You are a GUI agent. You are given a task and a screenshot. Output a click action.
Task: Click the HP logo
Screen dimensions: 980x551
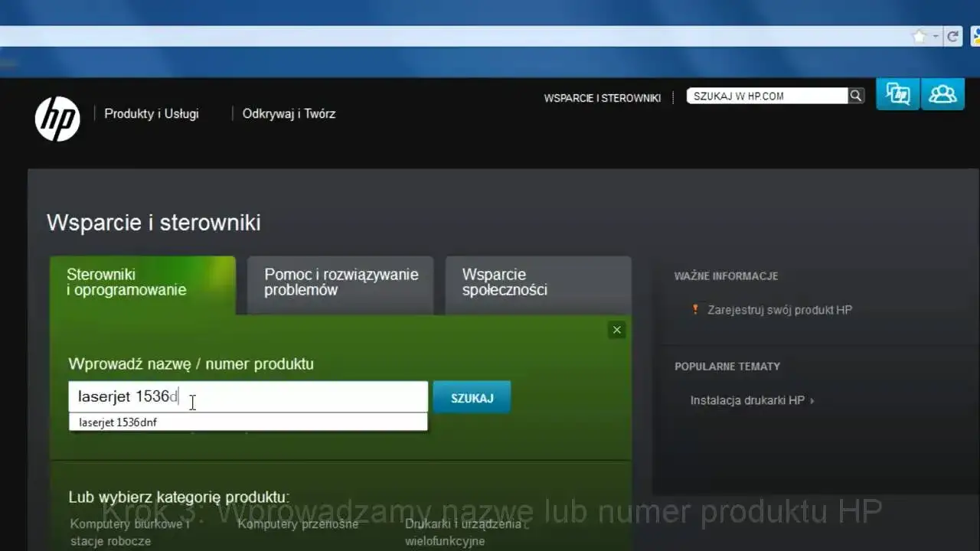click(x=57, y=119)
